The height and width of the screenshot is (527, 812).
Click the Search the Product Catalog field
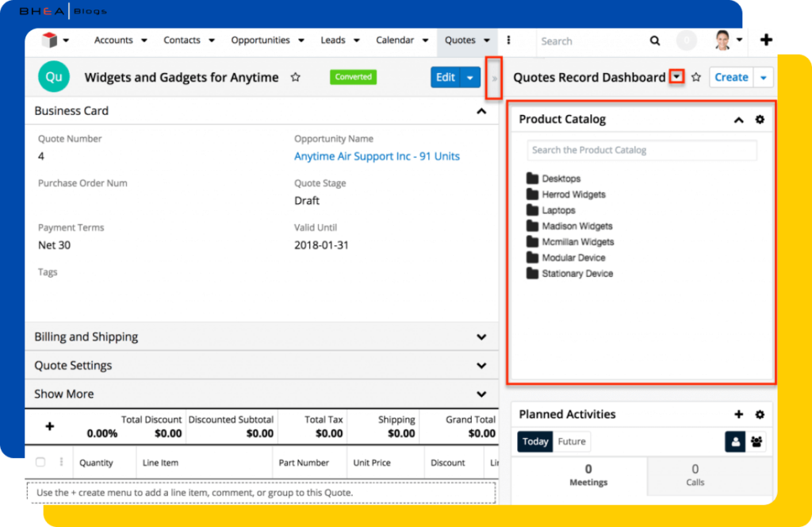642,150
